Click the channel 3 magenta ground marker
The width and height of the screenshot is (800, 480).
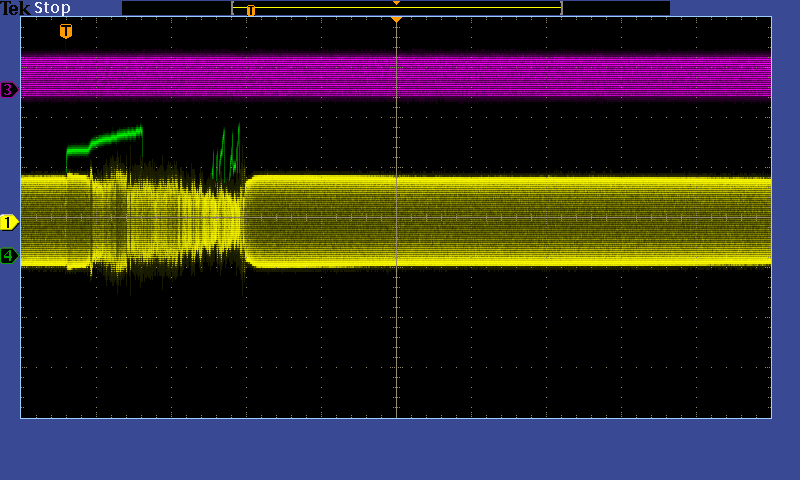(9, 90)
